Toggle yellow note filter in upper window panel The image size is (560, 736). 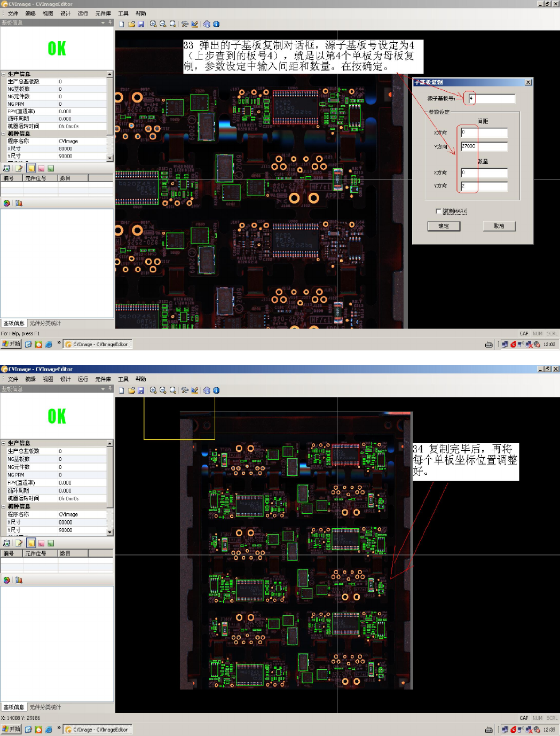pos(31,168)
